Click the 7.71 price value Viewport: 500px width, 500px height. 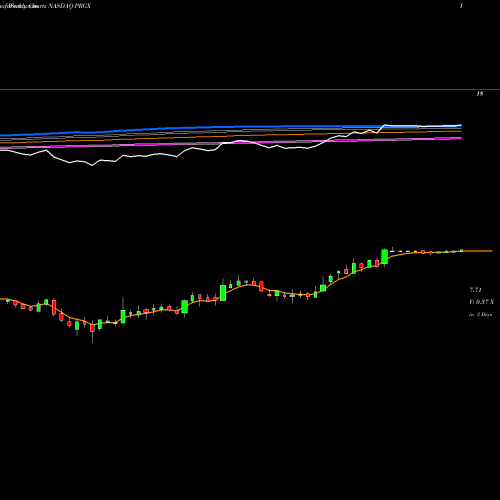(475, 290)
